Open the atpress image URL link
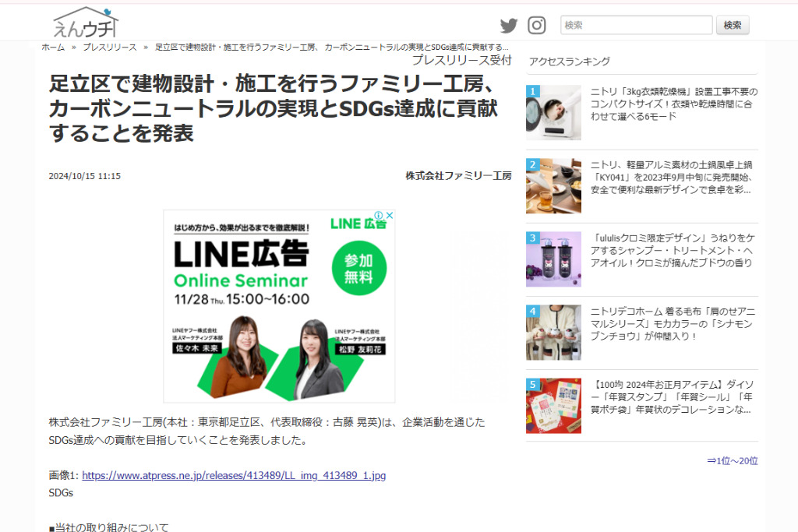798x532 pixels. [234, 476]
